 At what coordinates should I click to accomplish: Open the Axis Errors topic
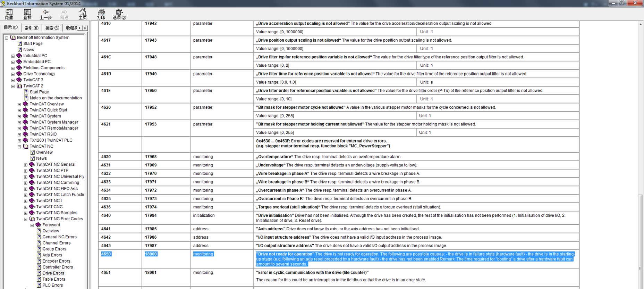click(x=52, y=255)
